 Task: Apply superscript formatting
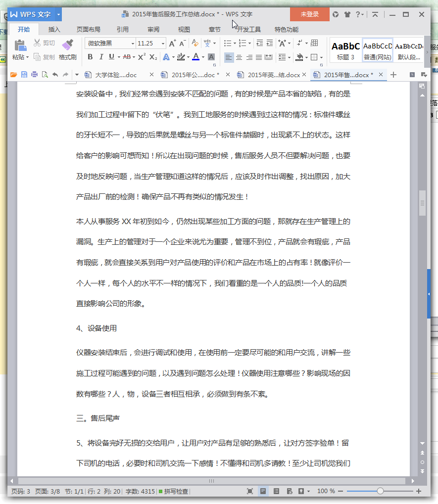tap(142, 57)
